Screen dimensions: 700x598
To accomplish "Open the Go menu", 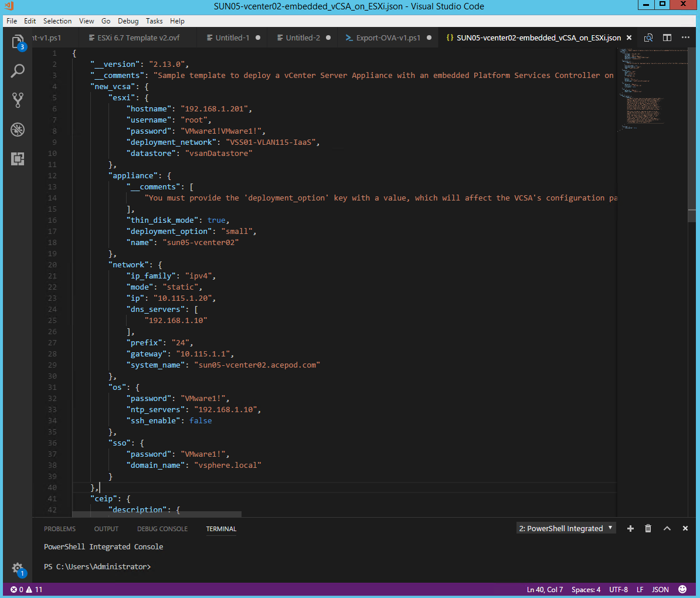I will 106,21.
